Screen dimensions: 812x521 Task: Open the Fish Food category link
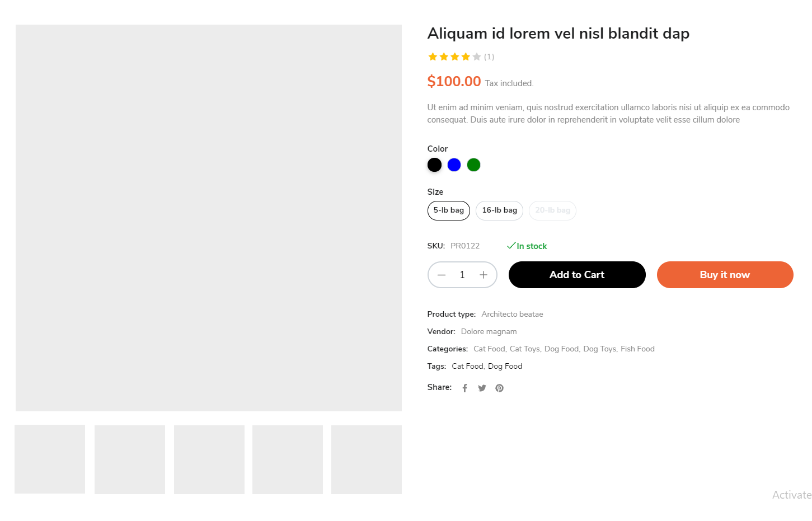637,349
